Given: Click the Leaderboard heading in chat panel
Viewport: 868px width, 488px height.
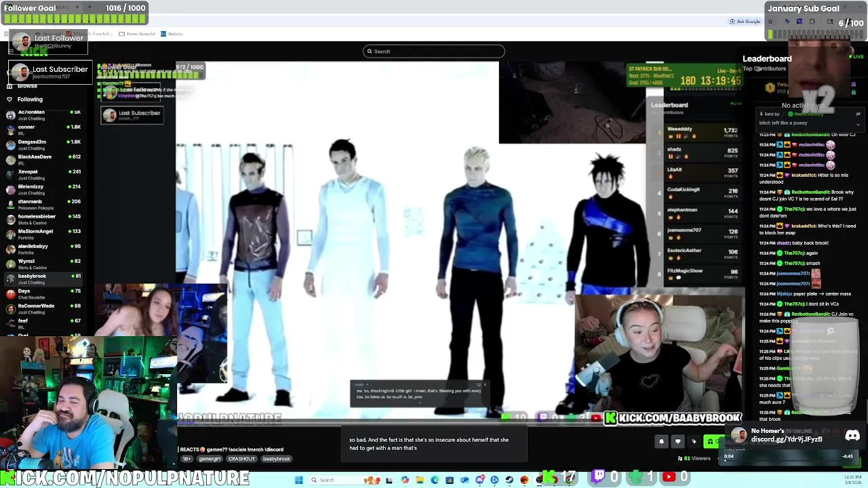Looking at the screenshot, I should 767,59.
